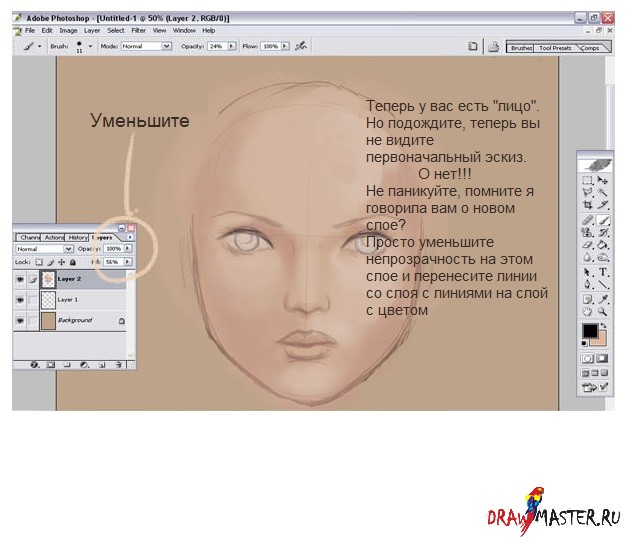The image size is (628, 544).
Task: Toggle lock all for the layer
Action: pos(72,262)
